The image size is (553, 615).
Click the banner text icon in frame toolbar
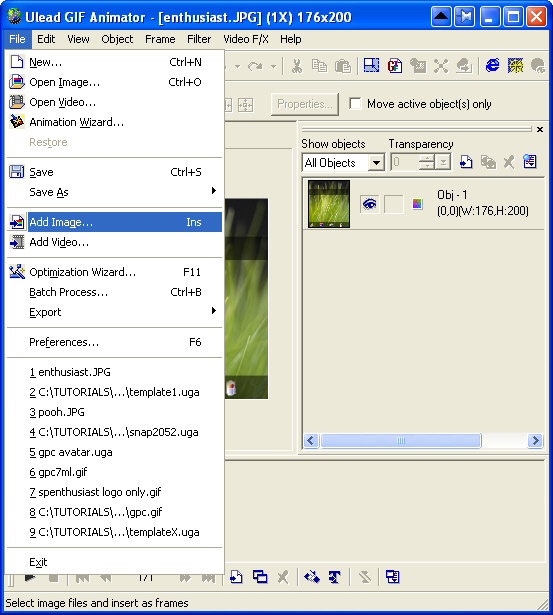(x=335, y=577)
